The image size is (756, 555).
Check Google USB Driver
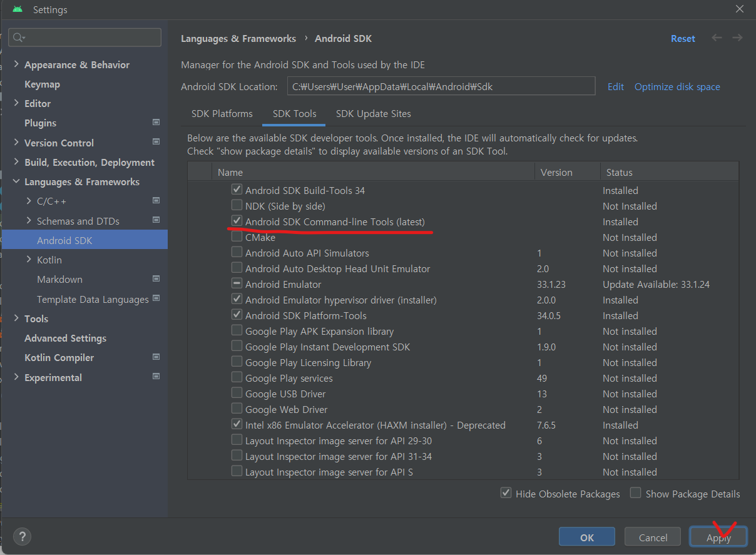point(237,393)
